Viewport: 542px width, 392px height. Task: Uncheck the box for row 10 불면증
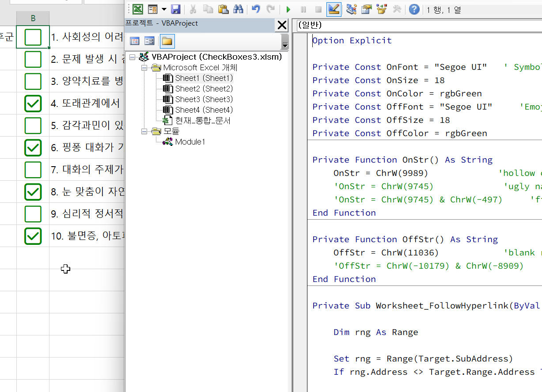(x=33, y=236)
